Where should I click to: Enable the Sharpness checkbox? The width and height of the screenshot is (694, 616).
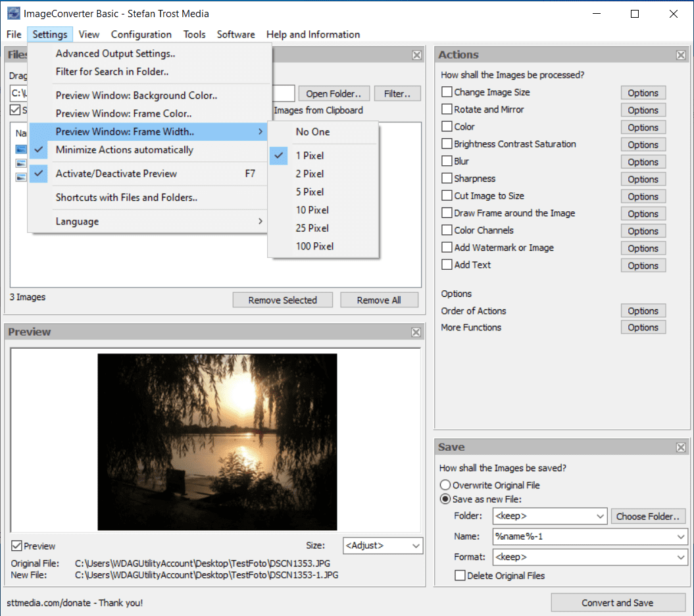point(447,178)
